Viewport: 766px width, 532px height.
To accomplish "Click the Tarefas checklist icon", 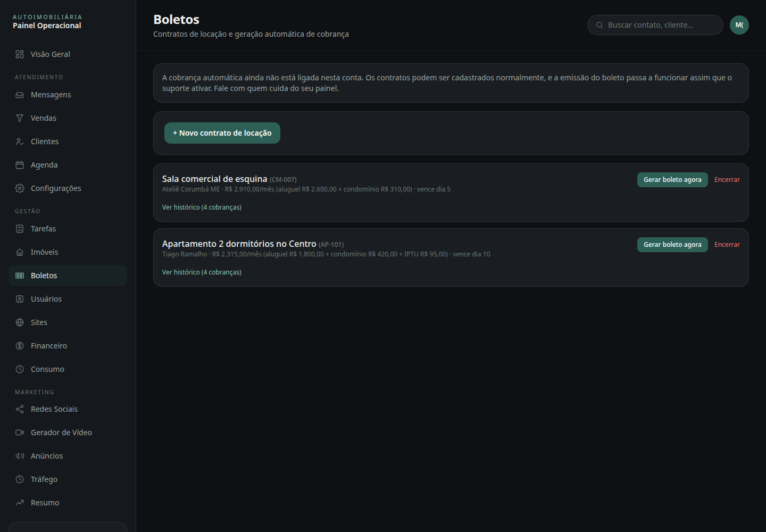I will (x=20, y=229).
